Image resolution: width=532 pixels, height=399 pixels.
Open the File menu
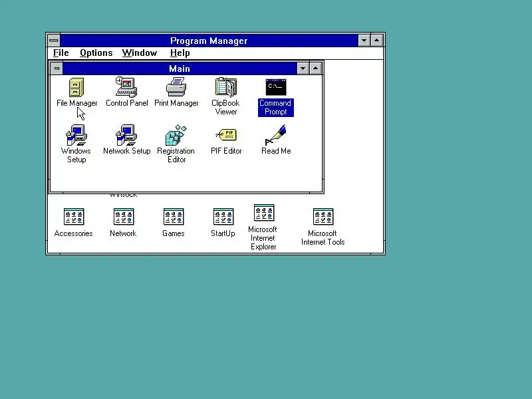point(61,53)
